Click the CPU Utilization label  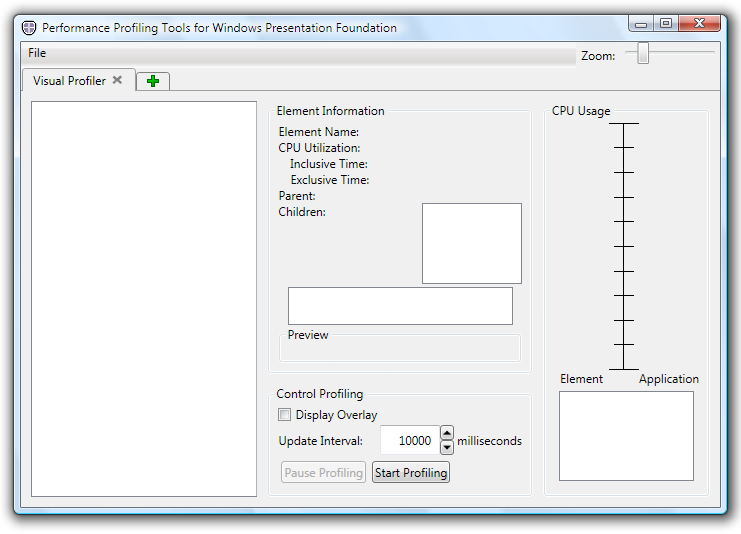click(x=319, y=148)
